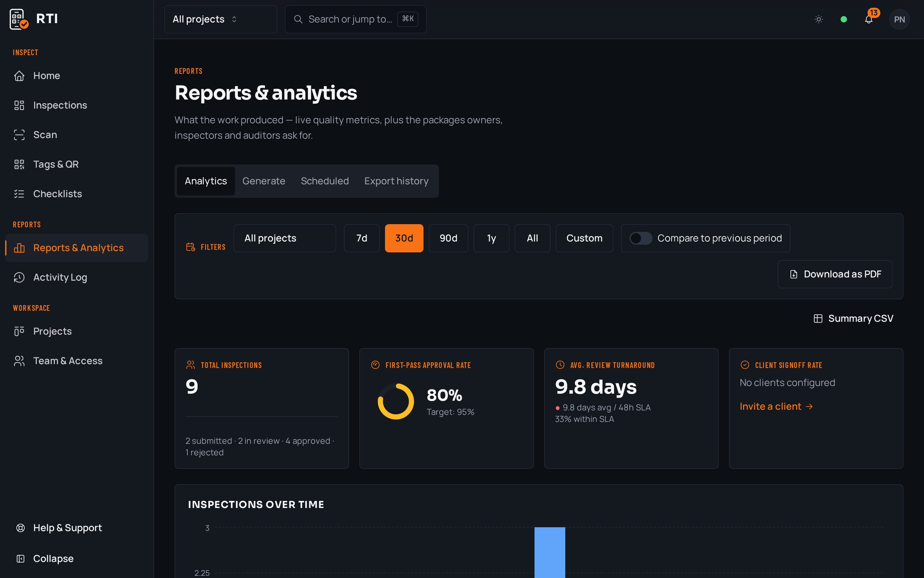924x578 pixels.
Task: Select the 7d time range
Action: click(362, 238)
